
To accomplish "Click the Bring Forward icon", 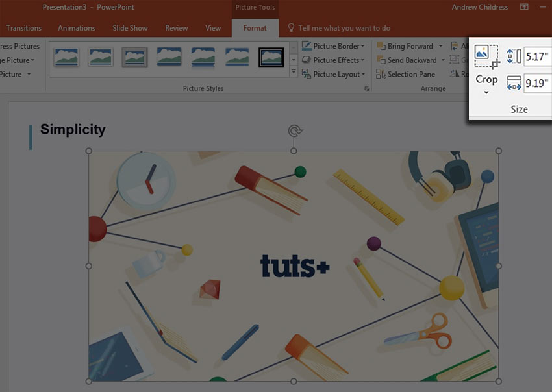I will [381, 45].
